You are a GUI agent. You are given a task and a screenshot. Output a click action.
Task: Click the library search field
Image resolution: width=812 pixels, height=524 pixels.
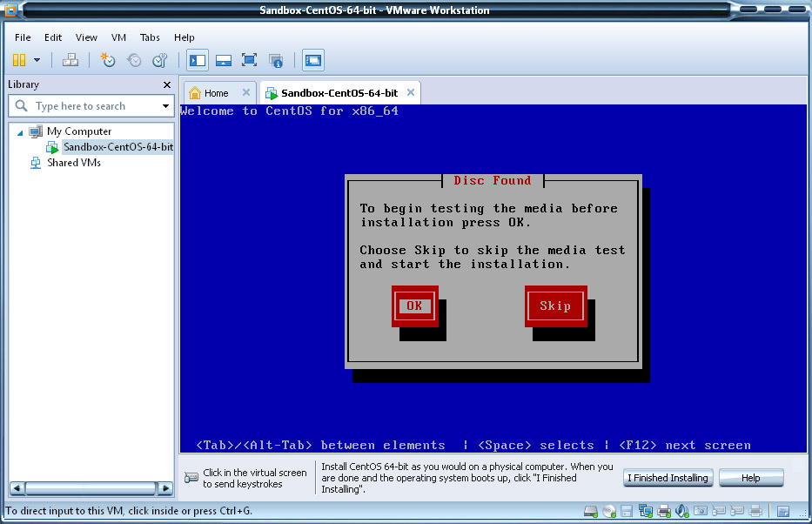coord(93,106)
